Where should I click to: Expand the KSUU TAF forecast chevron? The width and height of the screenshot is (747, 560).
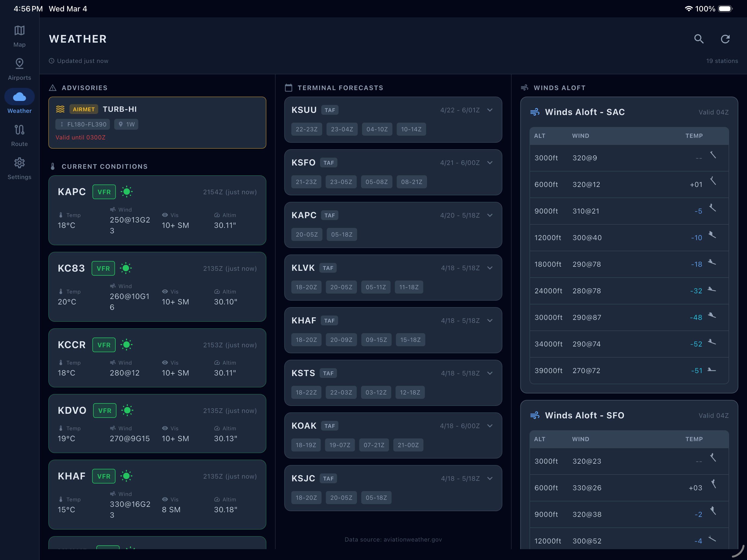[x=490, y=110]
